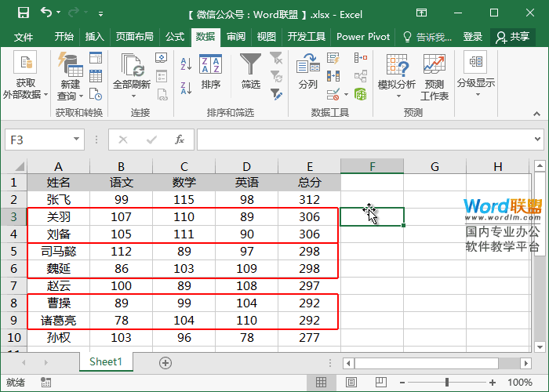
Task: Click the Filter (筛选) funnel icon
Action: pyautogui.click(x=250, y=66)
